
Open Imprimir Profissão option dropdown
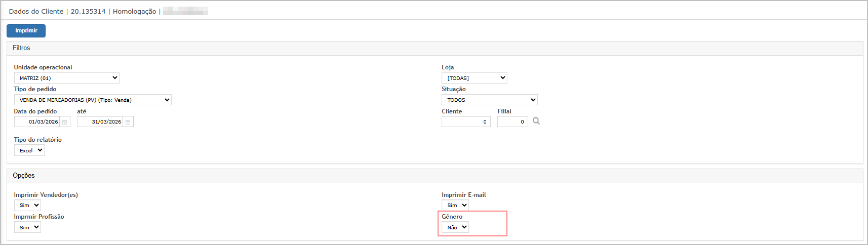point(27,227)
